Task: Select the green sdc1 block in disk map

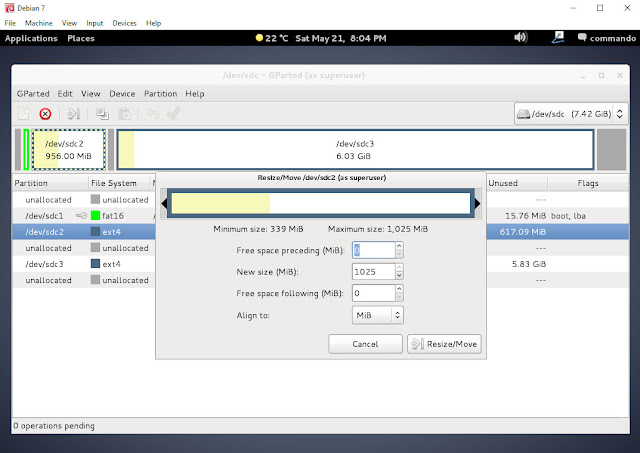Action: click(26, 149)
